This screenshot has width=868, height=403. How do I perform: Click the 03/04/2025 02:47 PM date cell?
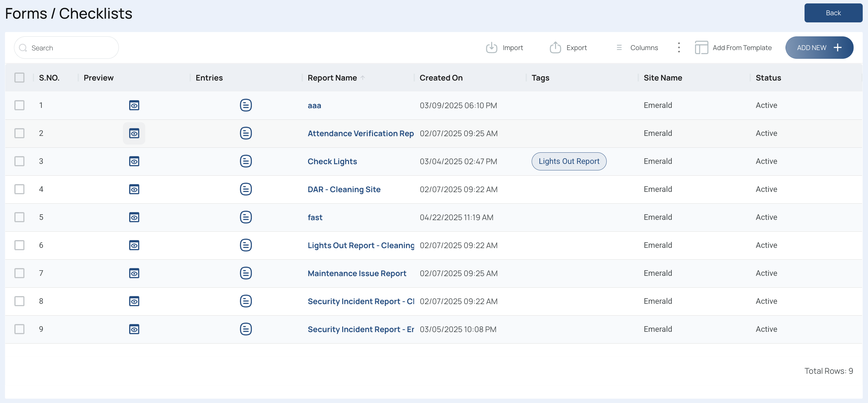point(458,161)
